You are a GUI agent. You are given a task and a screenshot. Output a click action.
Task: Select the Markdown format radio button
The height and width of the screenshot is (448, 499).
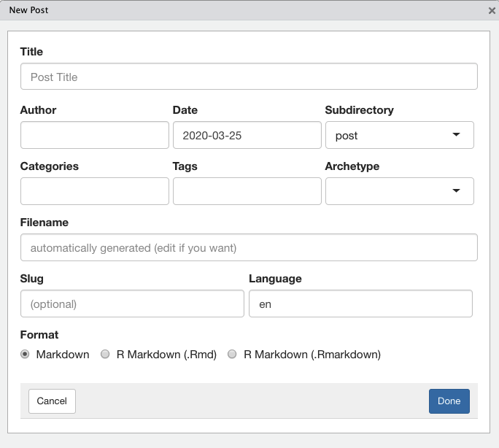[25, 354]
